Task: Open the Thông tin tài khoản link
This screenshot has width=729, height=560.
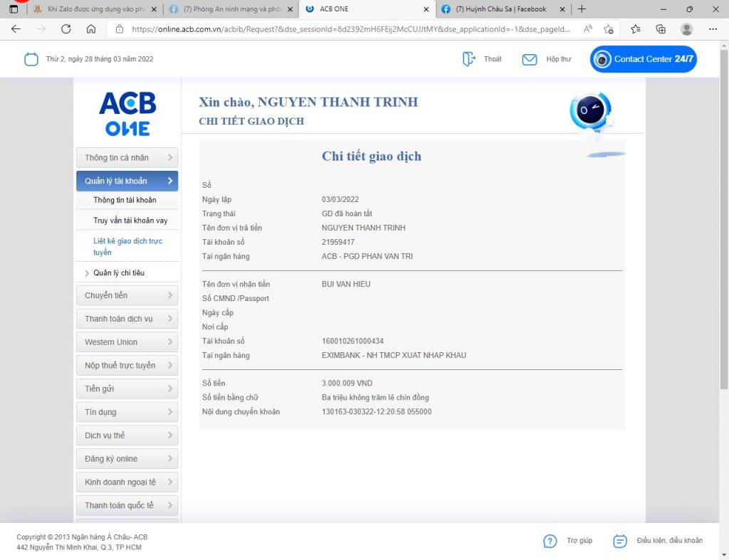Action: pyautogui.click(x=125, y=200)
